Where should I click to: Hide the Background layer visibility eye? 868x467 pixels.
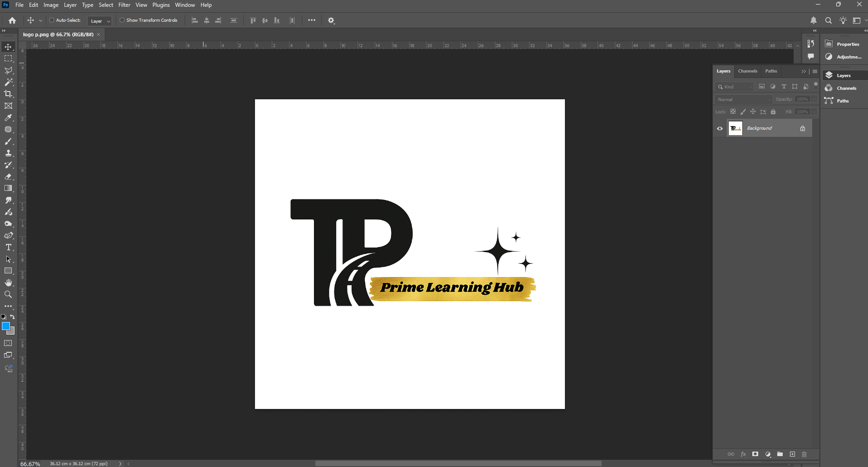point(720,128)
